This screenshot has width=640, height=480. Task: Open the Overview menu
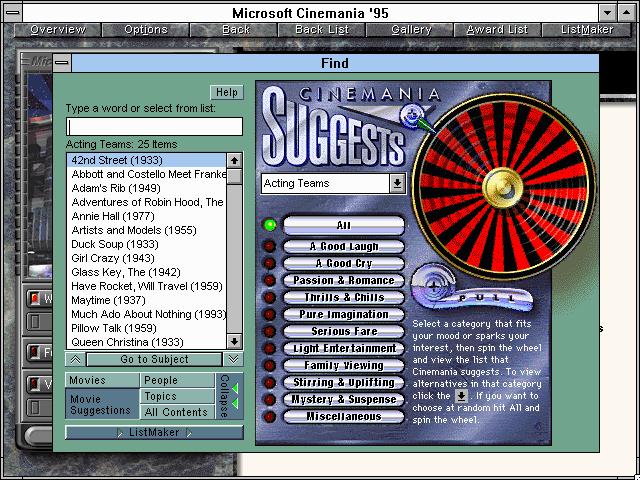58,30
